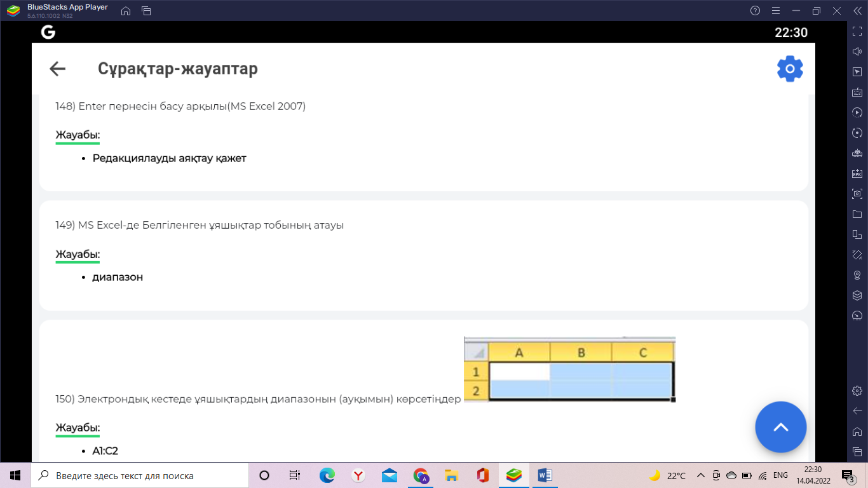The width and height of the screenshot is (868, 488).
Task: Click the answer 'A1:C2'
Action: click(x=105, y=451)
